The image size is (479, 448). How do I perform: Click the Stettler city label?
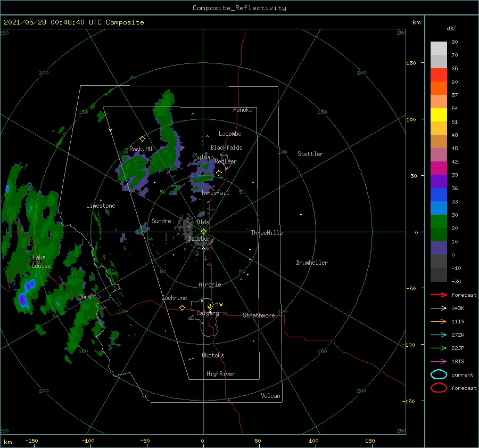310,154
